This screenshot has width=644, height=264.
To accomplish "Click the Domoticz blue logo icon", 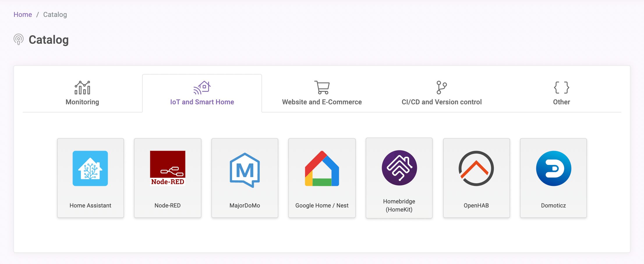I will 554,168.
